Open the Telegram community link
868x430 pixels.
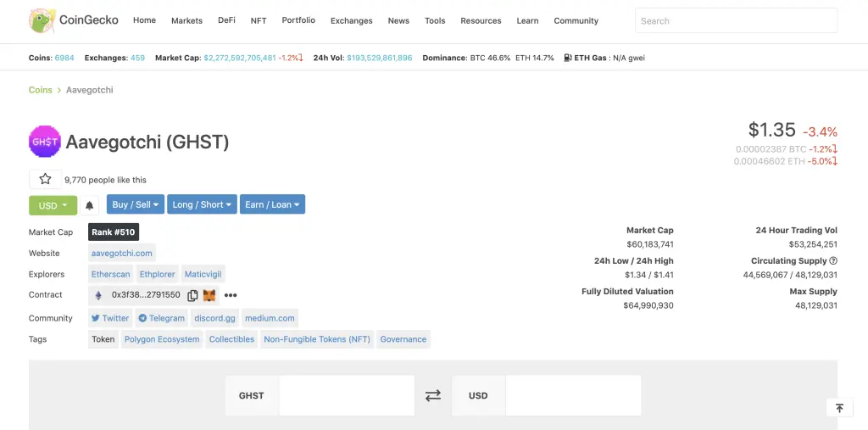click(x=162, y=318)
